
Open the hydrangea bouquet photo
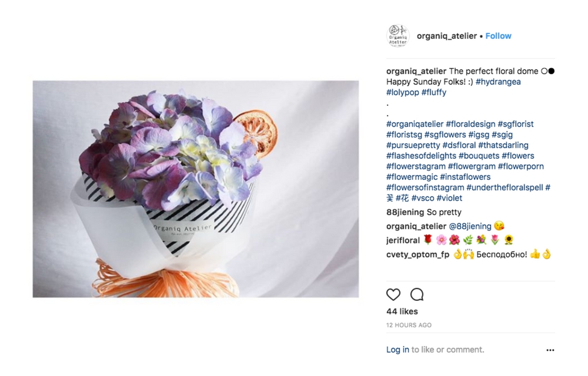[195, 189]
